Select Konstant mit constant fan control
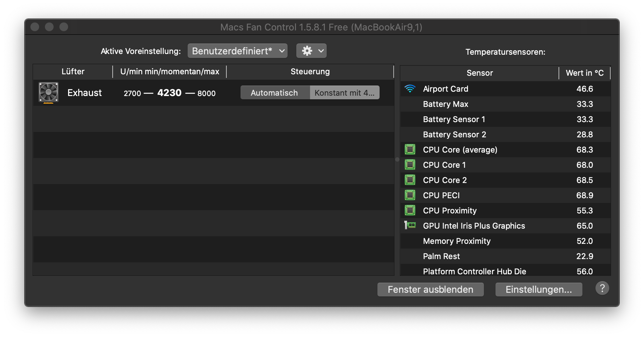 tap(344, 93)
